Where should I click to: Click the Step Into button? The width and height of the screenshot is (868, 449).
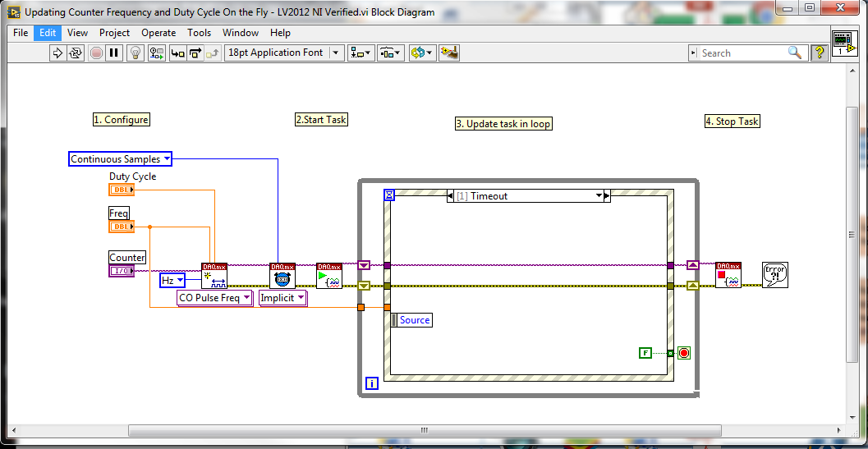pyautogui.click(x=177, y=53)
